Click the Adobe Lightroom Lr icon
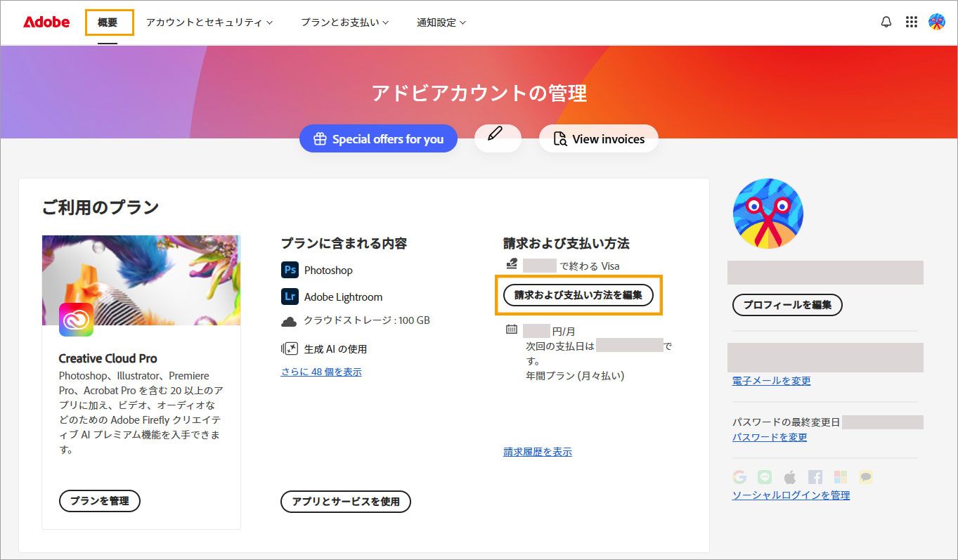The width and height of the screenshot is (958, 560). tap(290, 297)
